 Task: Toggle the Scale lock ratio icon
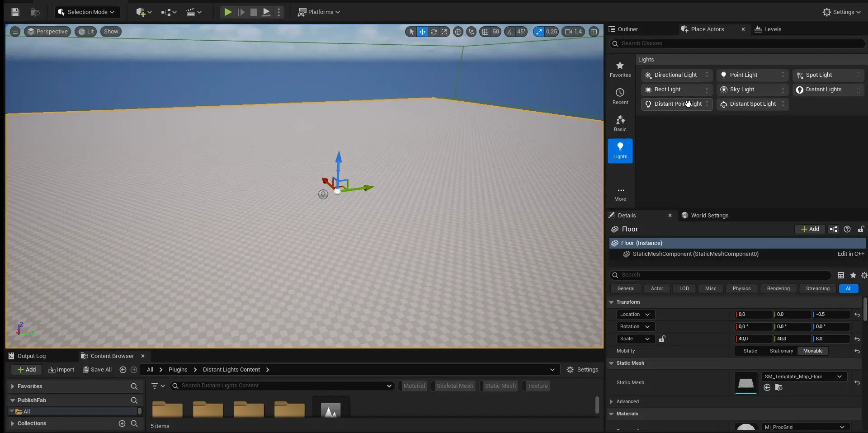point(662,339)
